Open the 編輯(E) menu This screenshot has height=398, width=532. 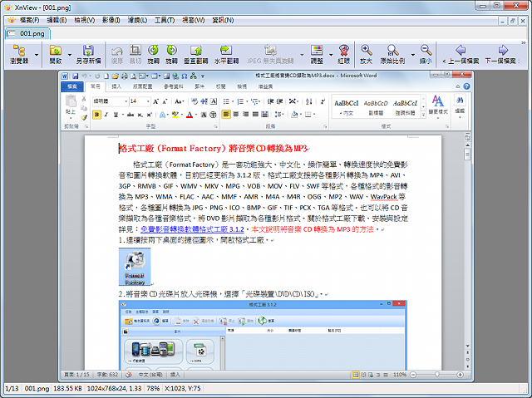(x=57, y=20)
